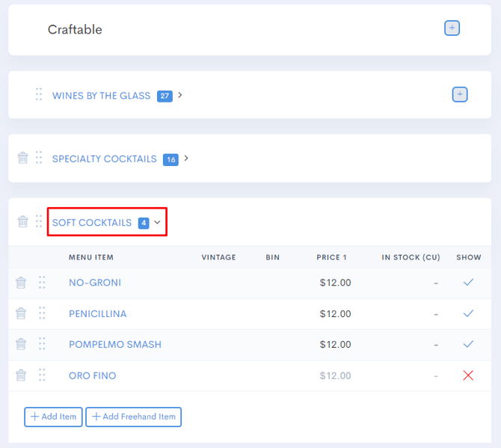Collapse the Soft Cocktails section
The width and height of the screenshot is (501, 448).
tap(157, 223)
